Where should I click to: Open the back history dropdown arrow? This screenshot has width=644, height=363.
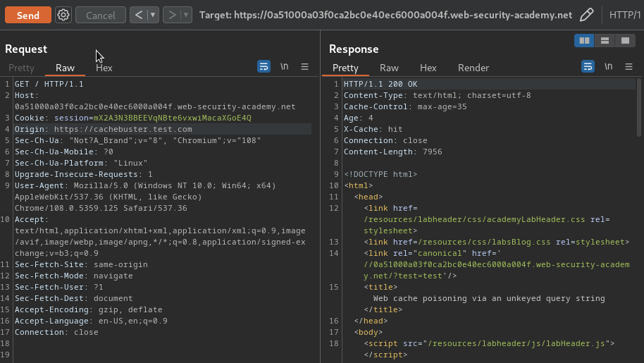click(x=153, y=16)
